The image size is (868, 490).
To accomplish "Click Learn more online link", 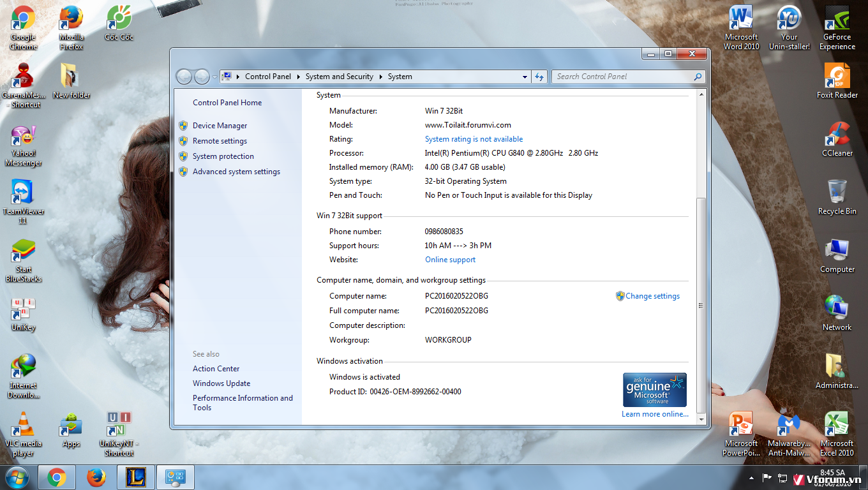I will [x=655, y=414].
